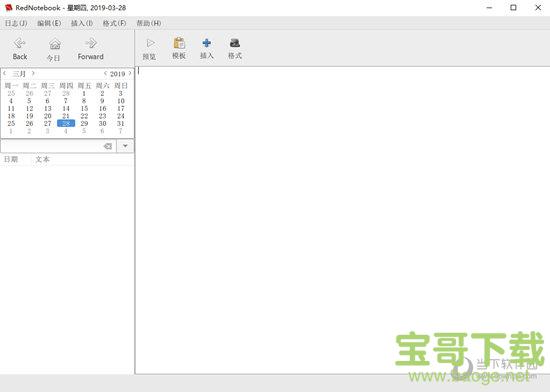Select day 22 in the calendar
Viewport: 550px width, 392px height.
point(84,116)
